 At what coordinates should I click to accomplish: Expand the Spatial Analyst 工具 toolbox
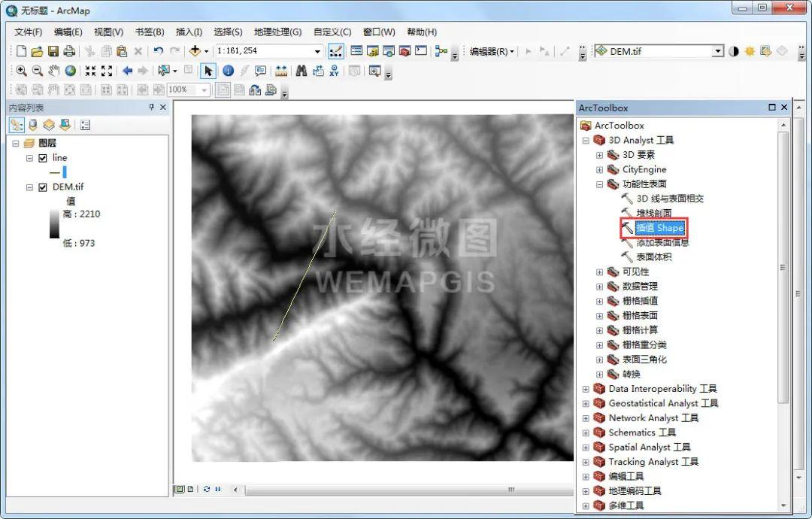[585, 447]
